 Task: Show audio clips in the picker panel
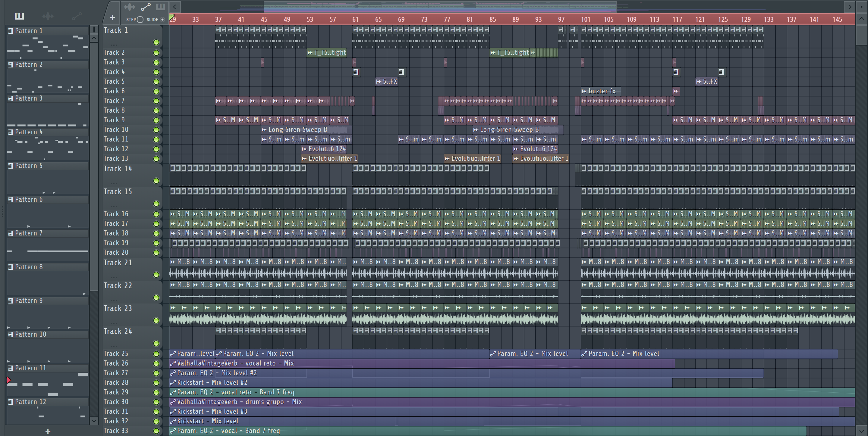[48, 16]
